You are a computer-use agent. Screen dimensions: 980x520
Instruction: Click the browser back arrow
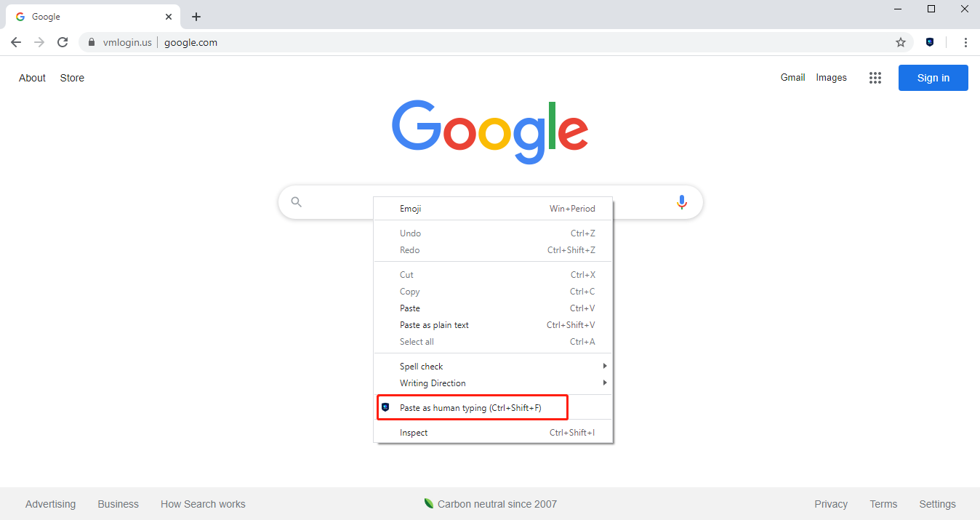(16, 42)
